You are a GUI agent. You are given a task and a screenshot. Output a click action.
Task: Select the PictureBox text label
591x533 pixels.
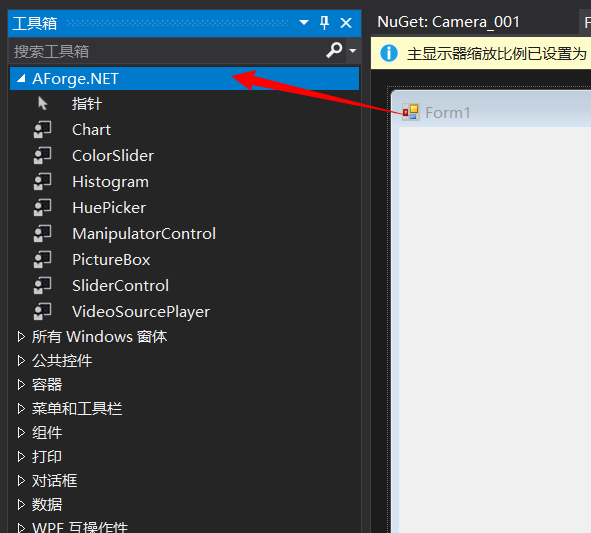111,260
